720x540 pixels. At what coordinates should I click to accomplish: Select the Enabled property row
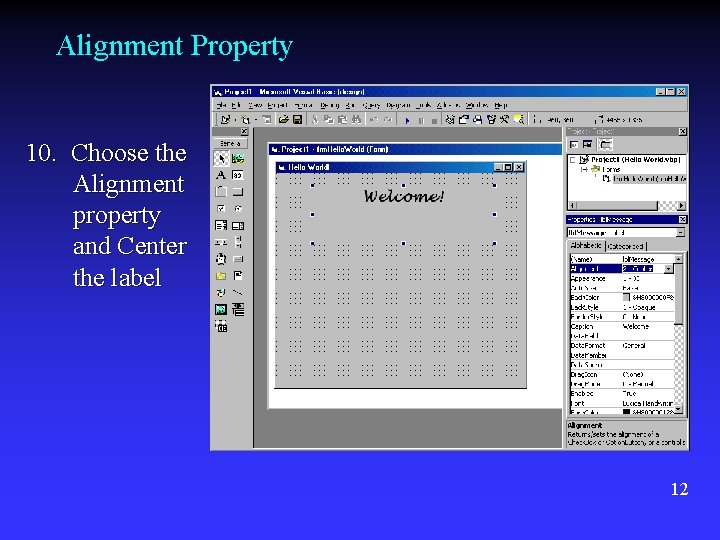622,394
